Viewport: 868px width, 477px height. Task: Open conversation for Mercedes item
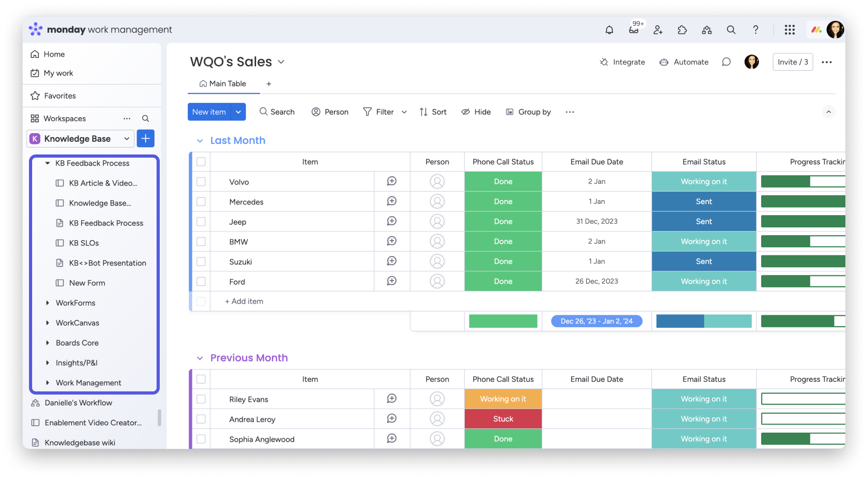pos(392,201)
